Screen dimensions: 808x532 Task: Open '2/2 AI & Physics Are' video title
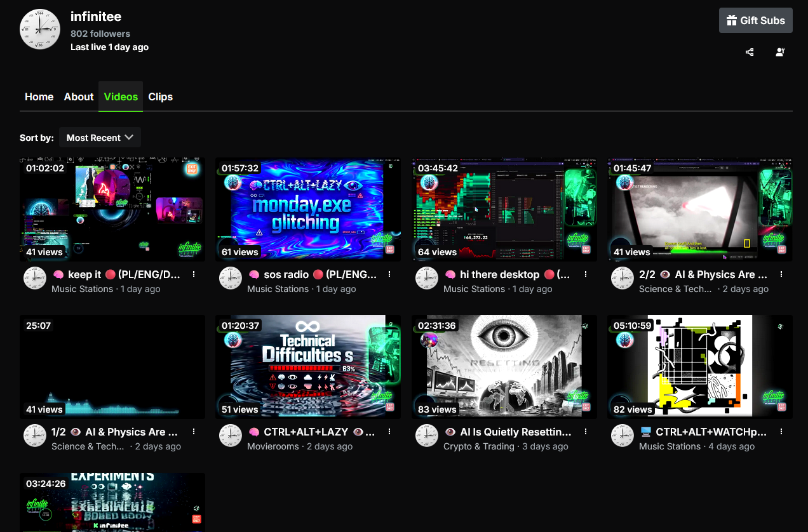(x=703, y=274)
